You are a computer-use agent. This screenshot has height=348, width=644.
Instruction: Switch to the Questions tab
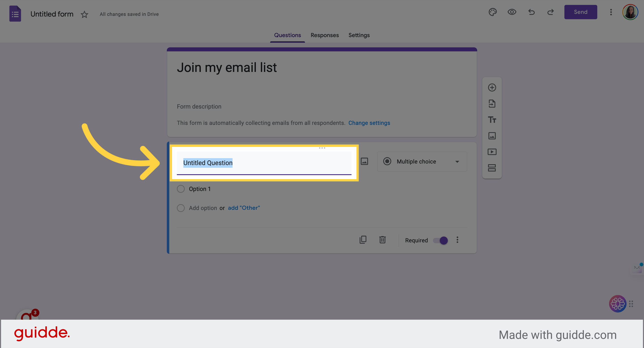pos(287,35)
